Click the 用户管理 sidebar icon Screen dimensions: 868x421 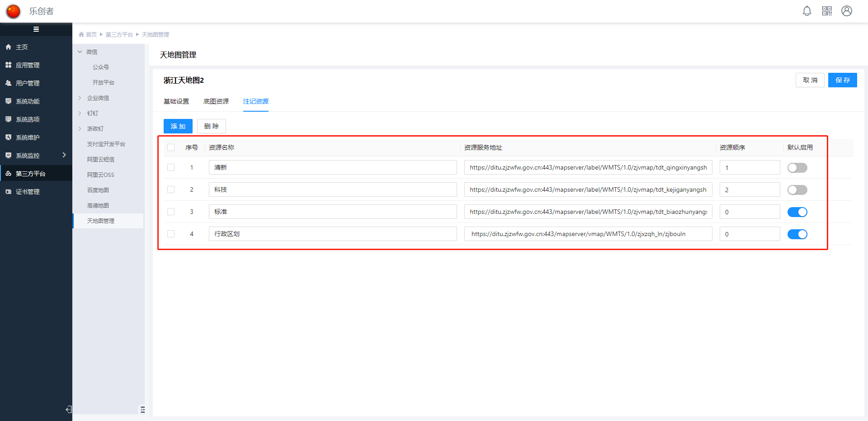pos(8,83)
